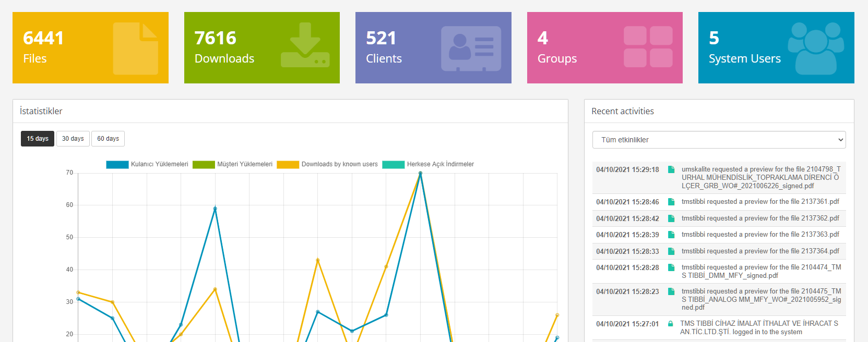Viewport: 868px width, 342px height.
Task: Click the Downloads card download-arrow icon
Action: [x=305, y=45]
